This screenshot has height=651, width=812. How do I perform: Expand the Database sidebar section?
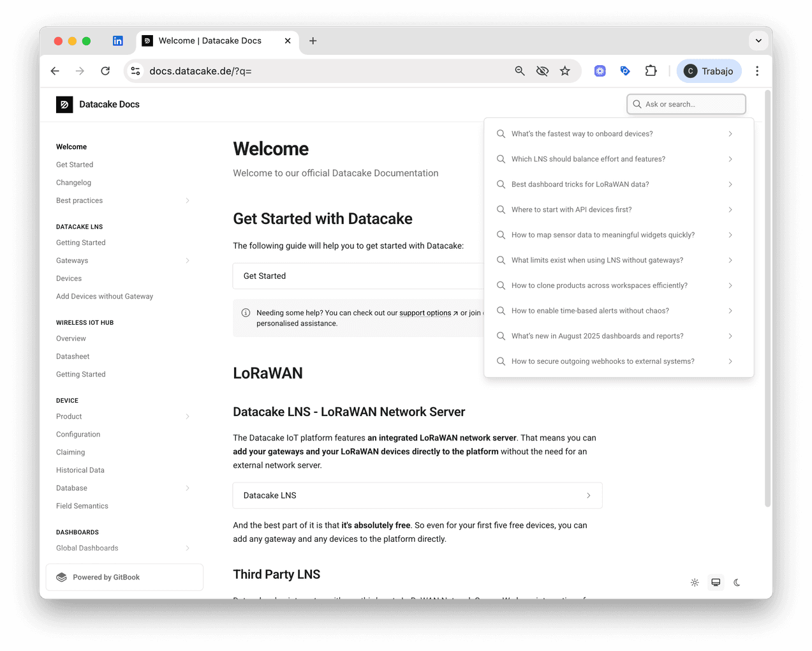pyautogui.click(x=188, y=488)
